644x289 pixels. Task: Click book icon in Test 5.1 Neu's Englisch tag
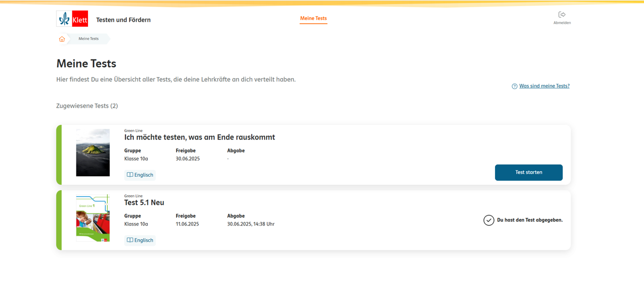[x=130, y=240]
